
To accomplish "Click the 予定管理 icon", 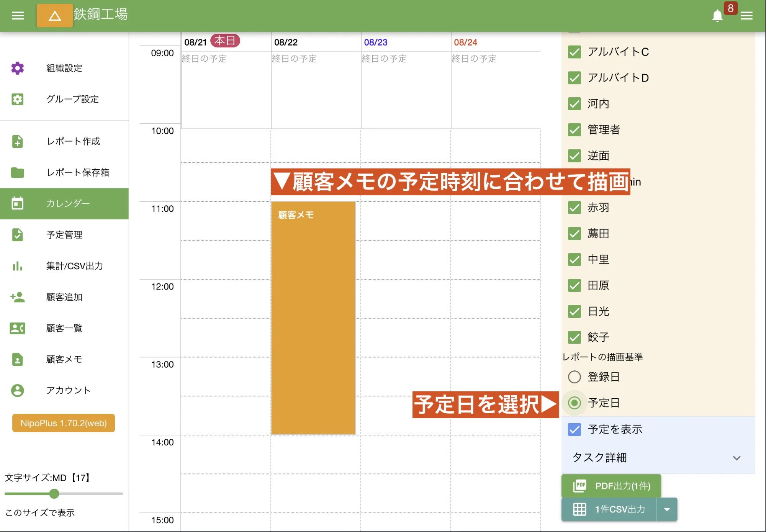I will 17,235.
